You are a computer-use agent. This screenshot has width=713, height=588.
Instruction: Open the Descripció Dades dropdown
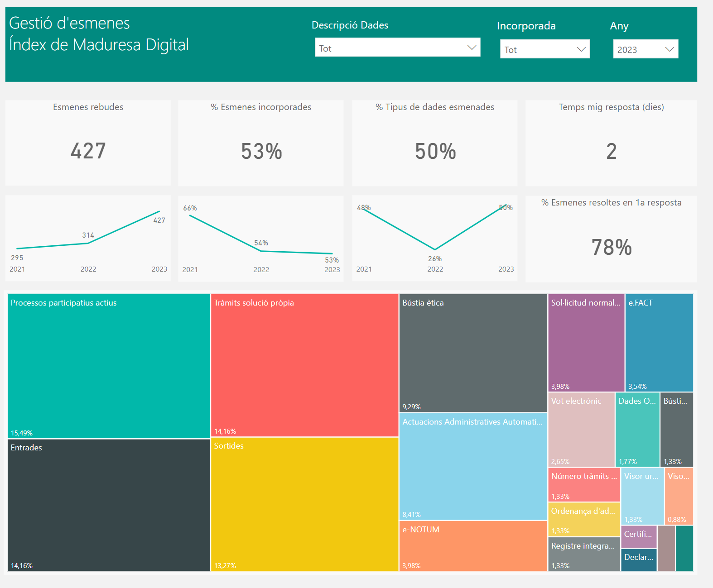click(x=397, y=48)
